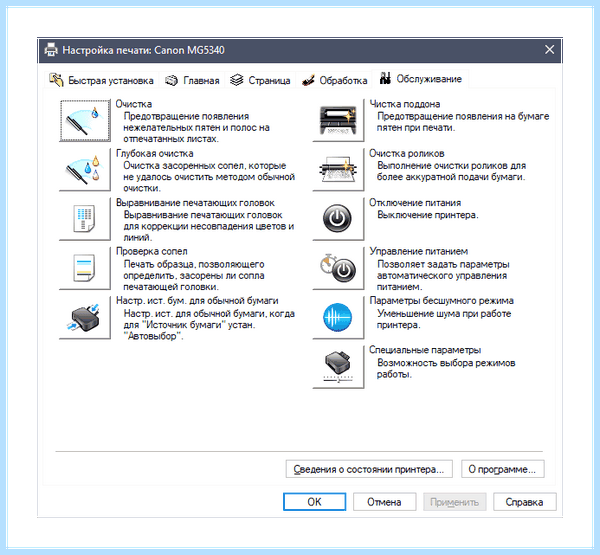Open help via Справка button
Viewport: 600px width, 555px height.
point(525,502)
